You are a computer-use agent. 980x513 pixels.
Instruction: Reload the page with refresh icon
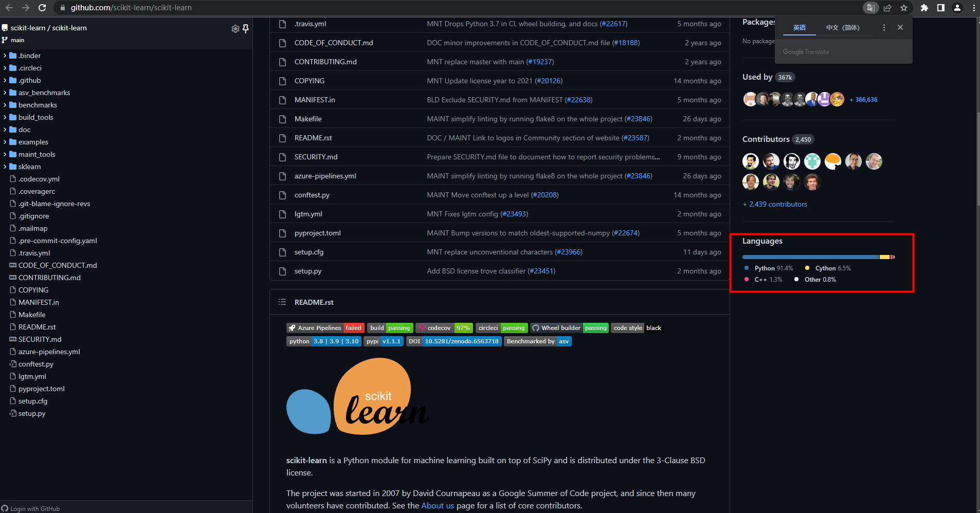(x=42, y=8)
